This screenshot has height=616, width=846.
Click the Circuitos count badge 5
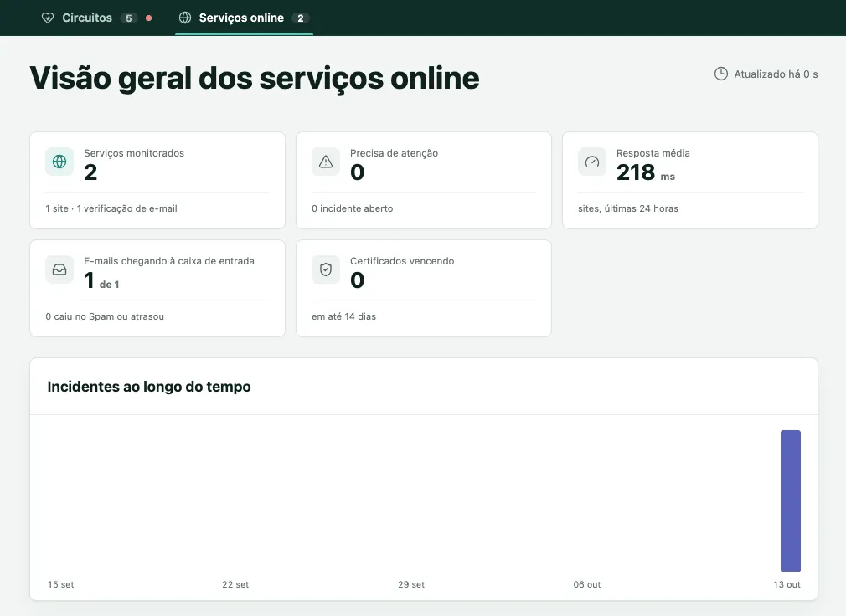pyautogui.click(x=128, y=18)
